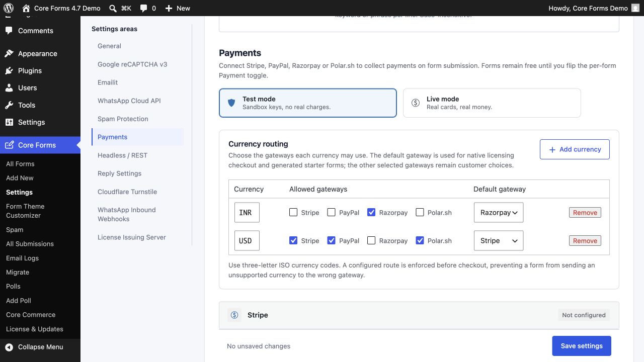Click Save settings button

coord(582,346)
